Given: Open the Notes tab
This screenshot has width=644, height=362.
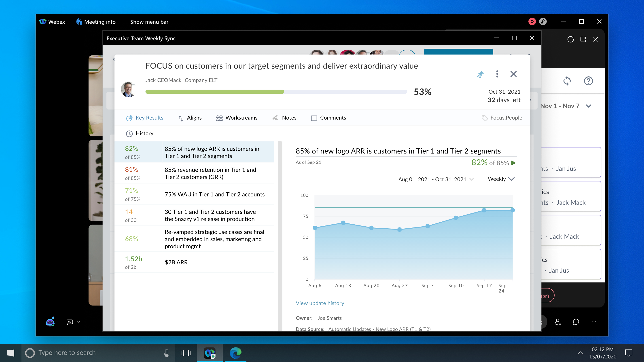Looking at the screenshot, I should point(284,118).
